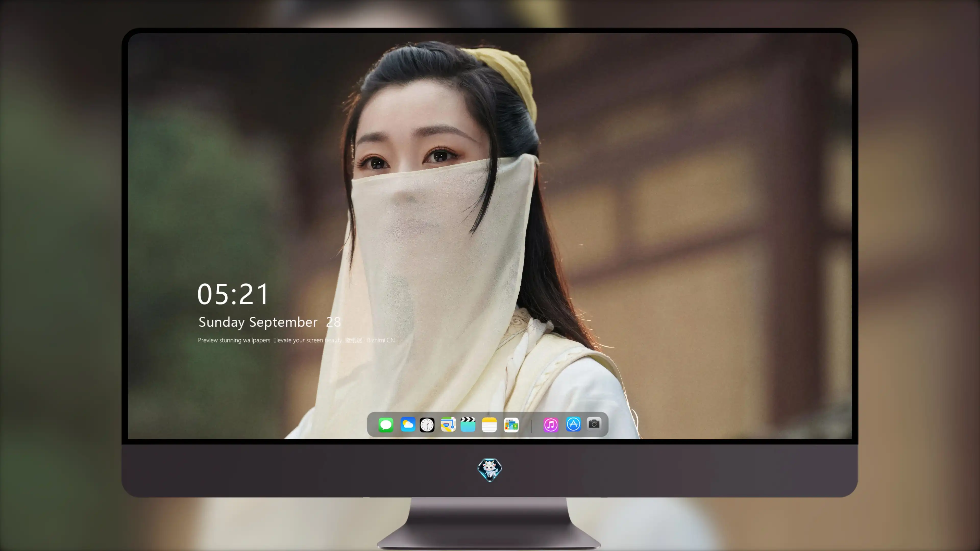
Task: Open the Clock app icon
Action: [x=427, y=425]
